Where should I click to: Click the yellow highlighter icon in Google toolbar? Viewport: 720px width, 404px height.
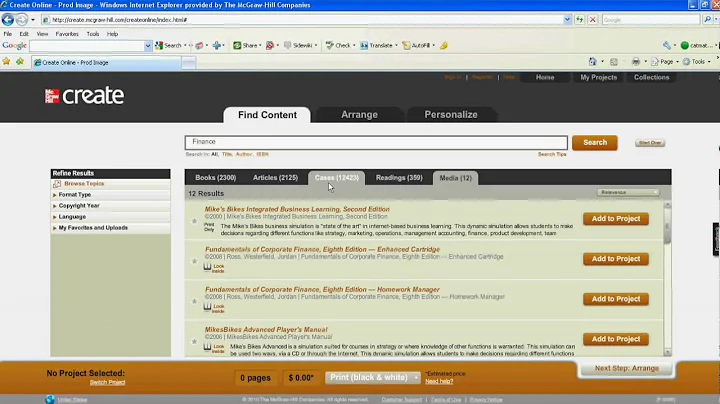pos(444,45)
